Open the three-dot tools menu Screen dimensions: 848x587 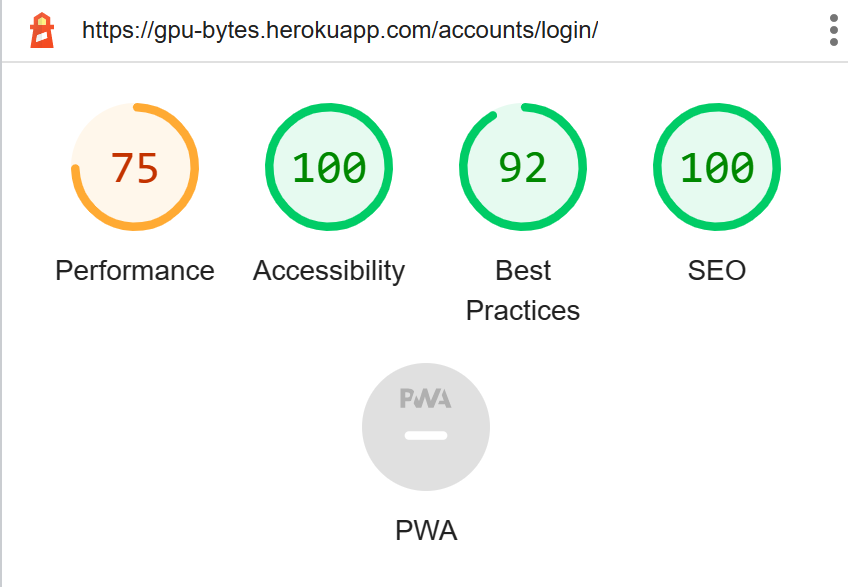tap(833, 30)
